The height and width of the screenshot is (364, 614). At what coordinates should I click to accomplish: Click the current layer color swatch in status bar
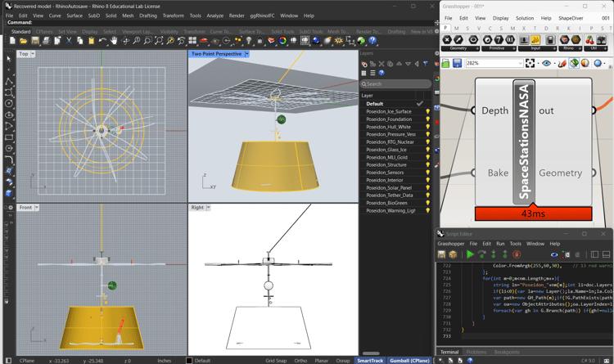tap(189, 360)
